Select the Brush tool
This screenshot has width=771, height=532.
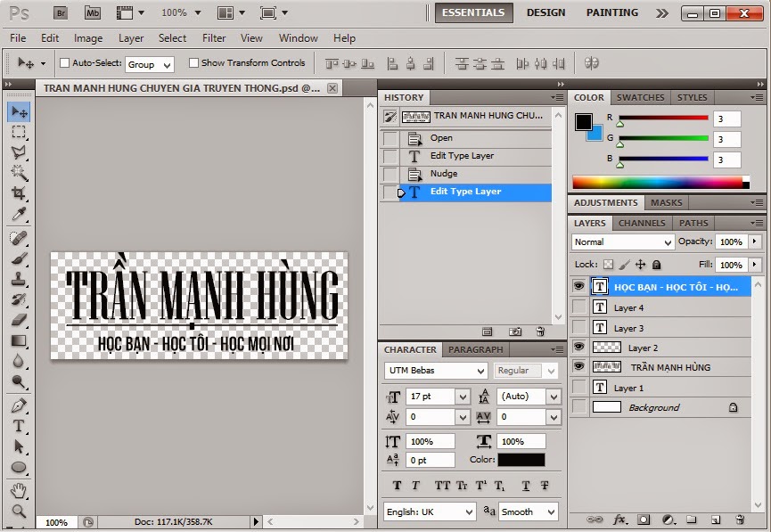point(19,258)
